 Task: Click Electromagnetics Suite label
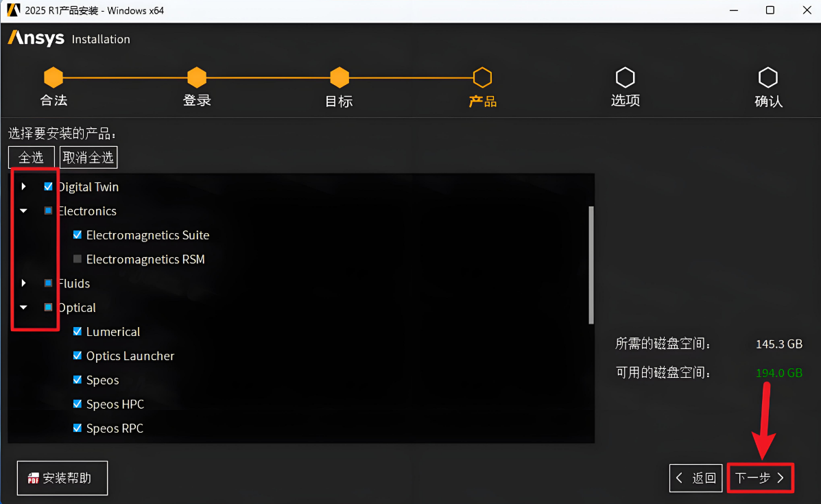tap(147, 235)
